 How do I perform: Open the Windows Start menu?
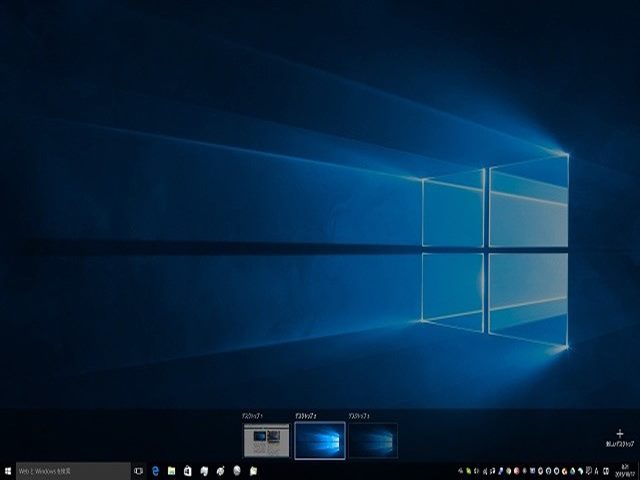tap(7, 471)
